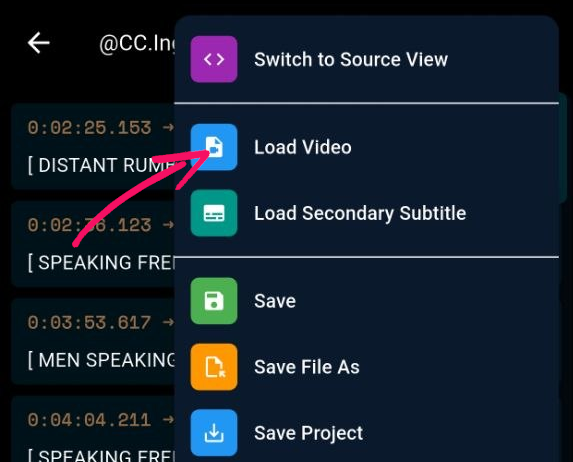This screenshot has height=462, width=573.
Task: Click the purple Source View code icon
Action: point(214,59)
